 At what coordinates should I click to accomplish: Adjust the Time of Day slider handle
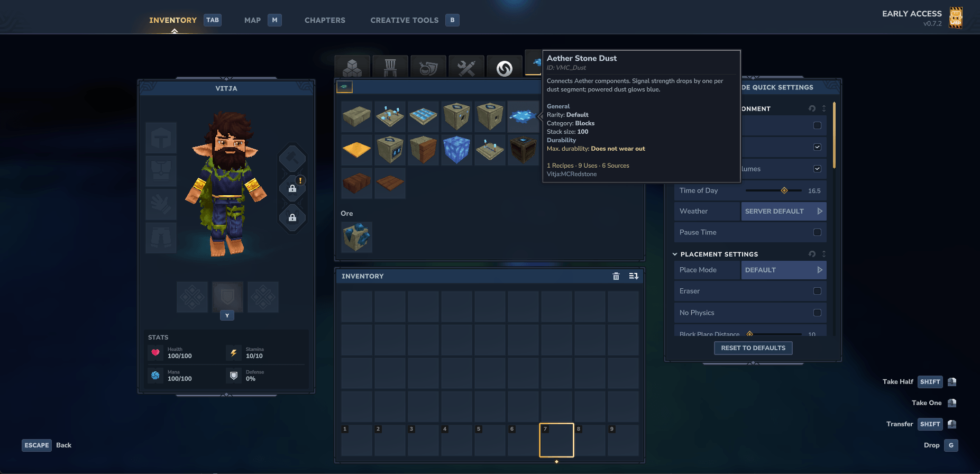coord(784,190)
